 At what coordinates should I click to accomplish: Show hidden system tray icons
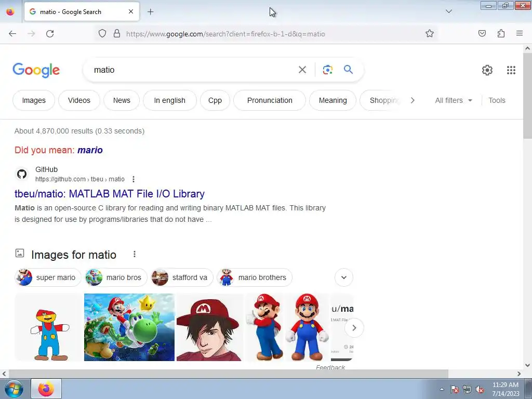(442, 389)
